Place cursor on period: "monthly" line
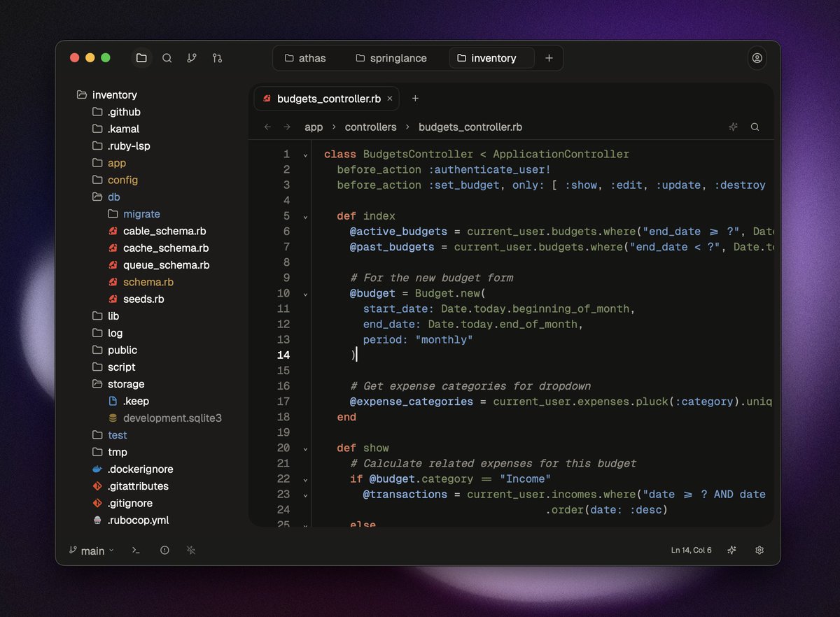The height and width of the screenshot is (617, 840). coord(418,340)
